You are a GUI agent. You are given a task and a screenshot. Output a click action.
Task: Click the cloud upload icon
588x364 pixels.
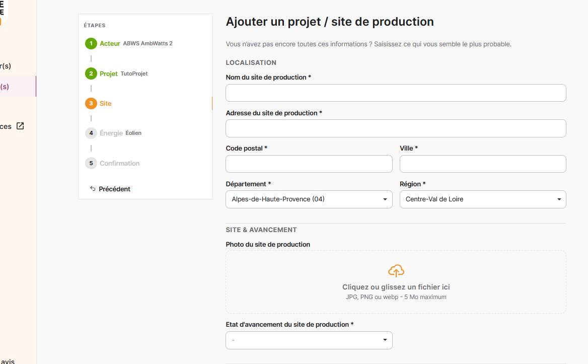[x=396, y=271]
